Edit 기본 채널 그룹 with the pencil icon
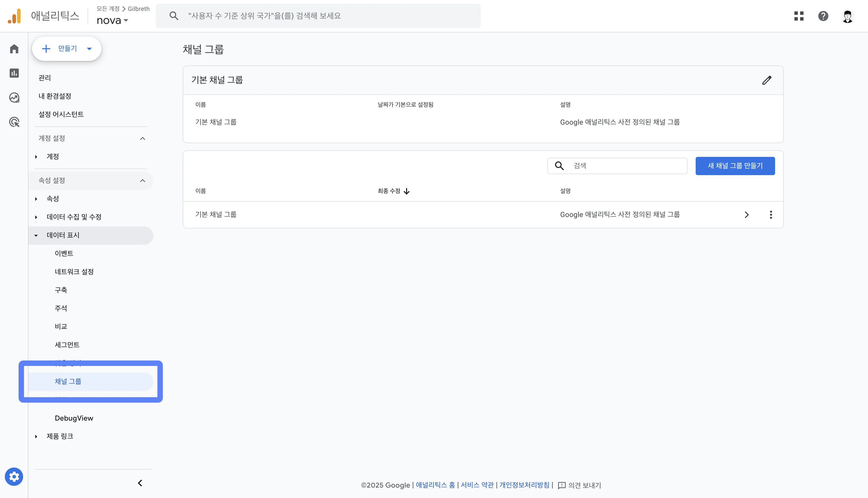 (x=767, y=80)
